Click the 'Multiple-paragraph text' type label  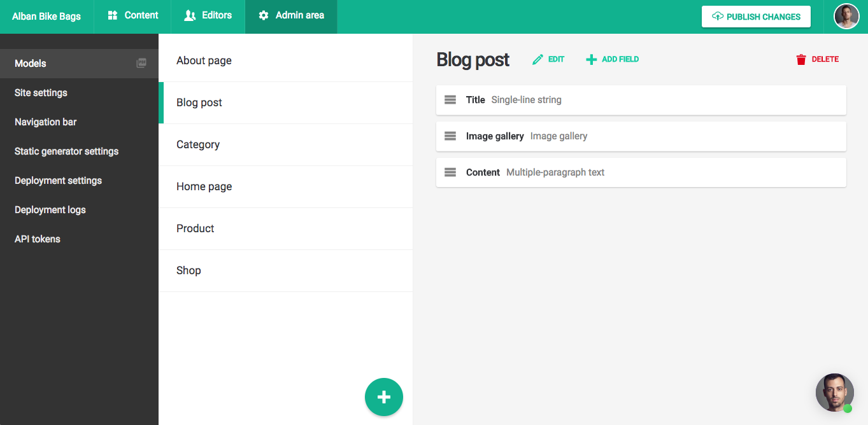pos(555,172)
